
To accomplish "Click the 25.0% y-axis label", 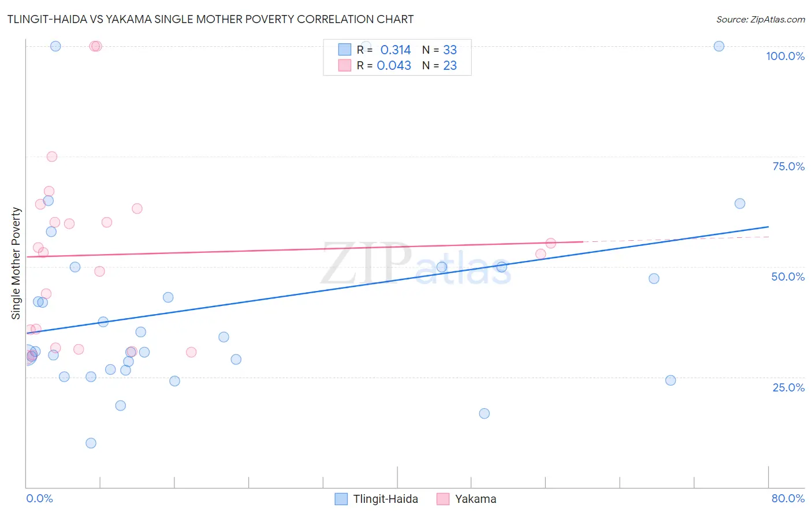I will 788,387.
